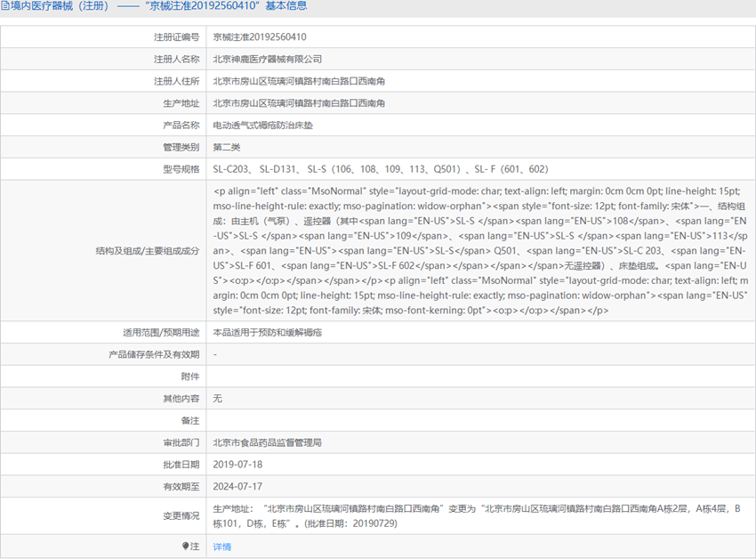Click the 结构及组成/主要组成成分 row label
Image resolution: width=756 pixels, height=559 pixels.
pyautogui.click(x=148, y=250)
